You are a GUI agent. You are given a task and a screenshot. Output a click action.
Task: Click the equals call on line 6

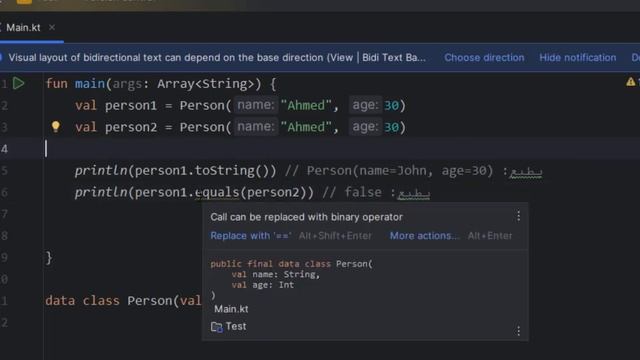coord(217,192)
